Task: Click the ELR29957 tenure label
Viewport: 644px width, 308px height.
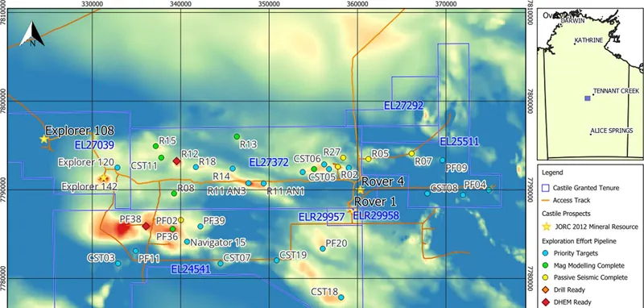Action: click(321, 217)
